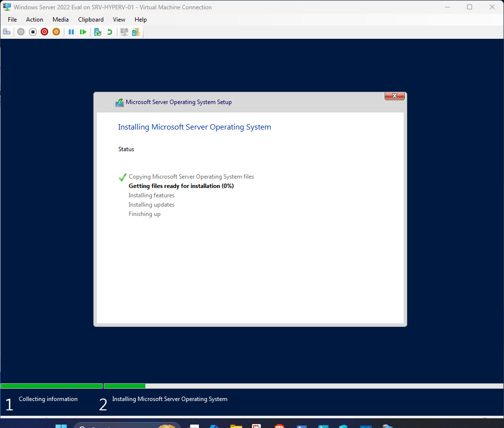This screenshot has height=428, width=504.
Task: Select the completed Copying files step
Action: (x=191, y=176)
